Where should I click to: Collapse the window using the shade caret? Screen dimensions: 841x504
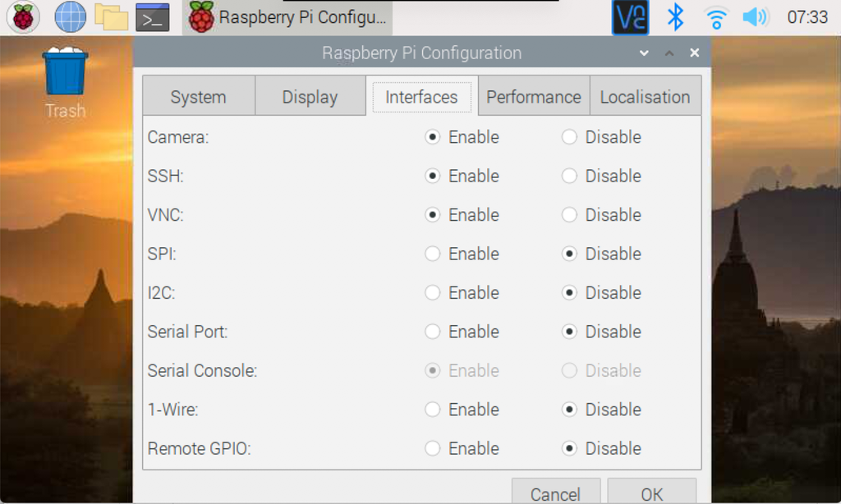pos(669,52)
